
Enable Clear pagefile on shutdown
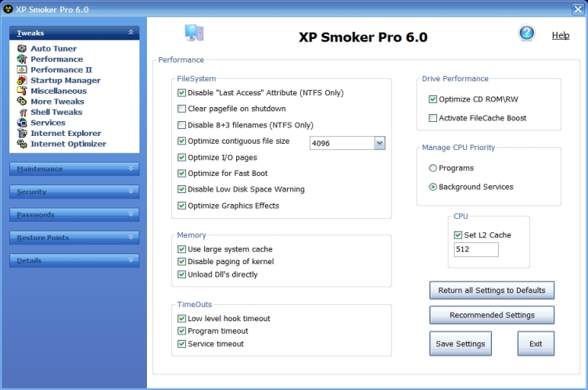pyautogui.click(x=181, y=109)
